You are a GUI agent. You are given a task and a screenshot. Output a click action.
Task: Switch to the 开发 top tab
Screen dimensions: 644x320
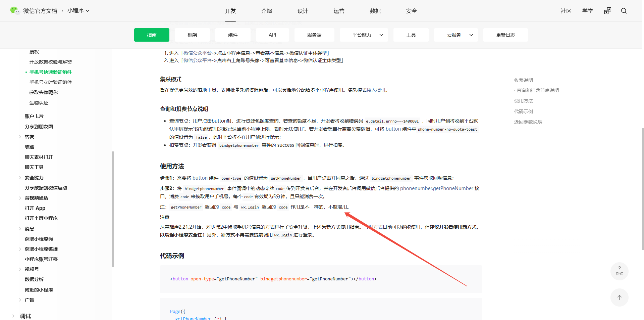pyautogui.click(x=230, y=11)
